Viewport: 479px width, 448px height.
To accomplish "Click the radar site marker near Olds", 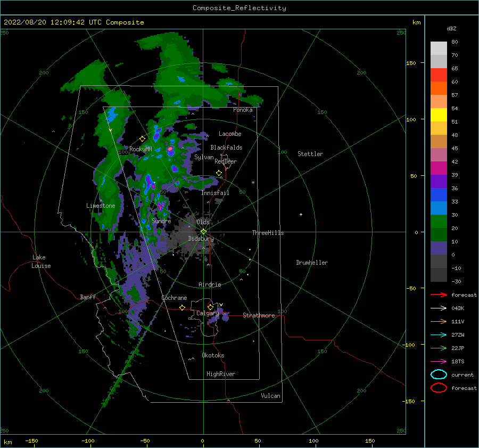I will pos(203,232).
